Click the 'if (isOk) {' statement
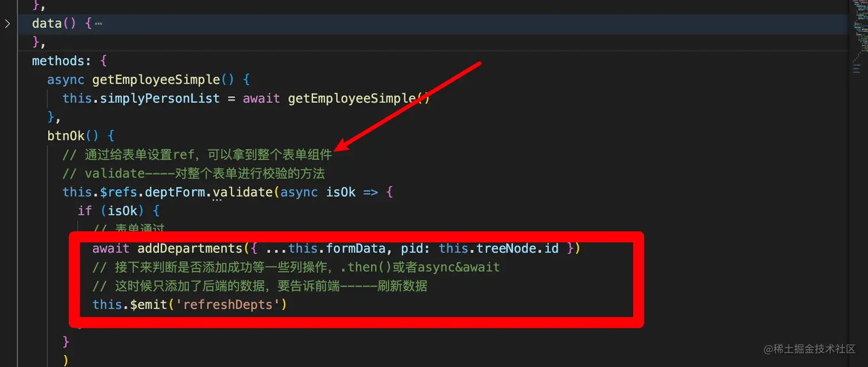868x367 pixels. pos(119,211)
